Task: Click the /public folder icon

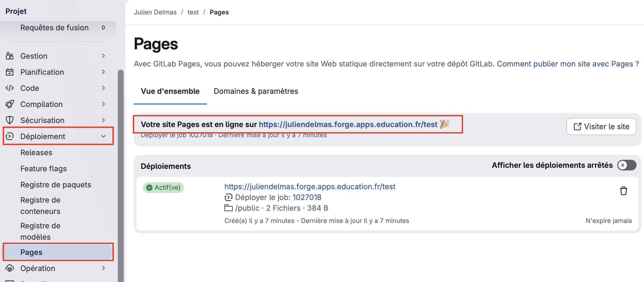Action: pyautogui.click(x=228, y=208)
